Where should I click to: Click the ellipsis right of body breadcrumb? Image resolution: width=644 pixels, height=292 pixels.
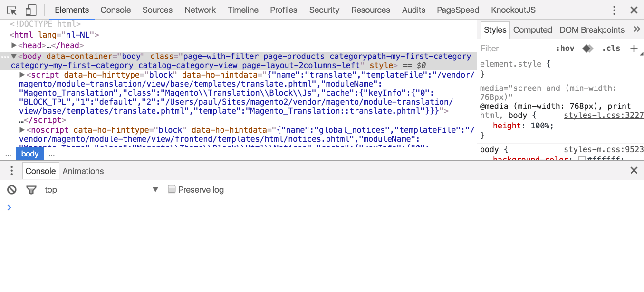pos(51,154)
